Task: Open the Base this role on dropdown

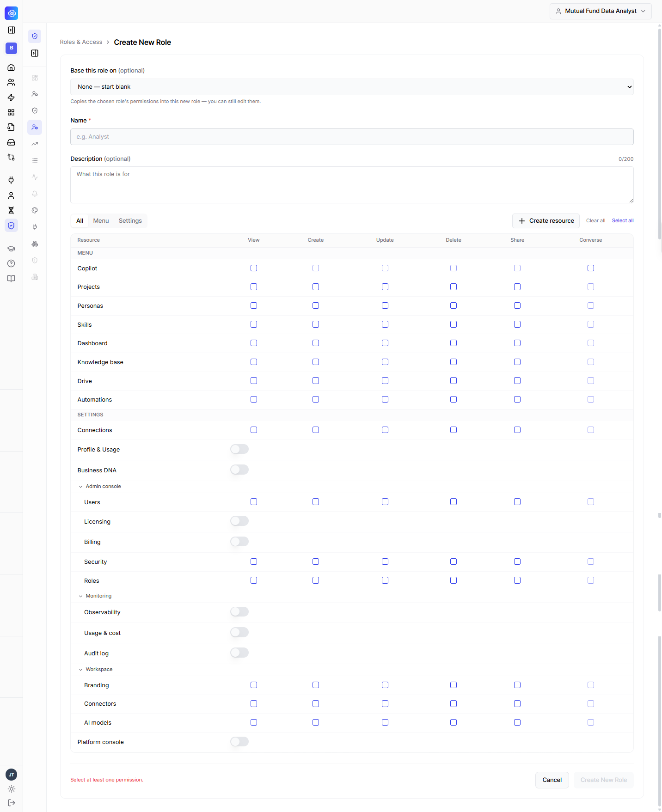Action: tap(352, 87)
